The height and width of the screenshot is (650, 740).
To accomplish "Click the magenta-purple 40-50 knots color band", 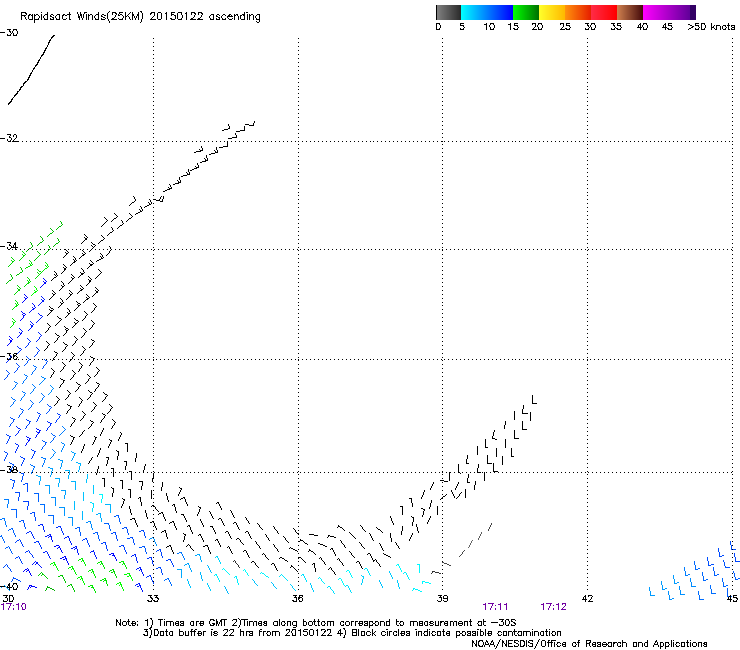I will 670,12.
